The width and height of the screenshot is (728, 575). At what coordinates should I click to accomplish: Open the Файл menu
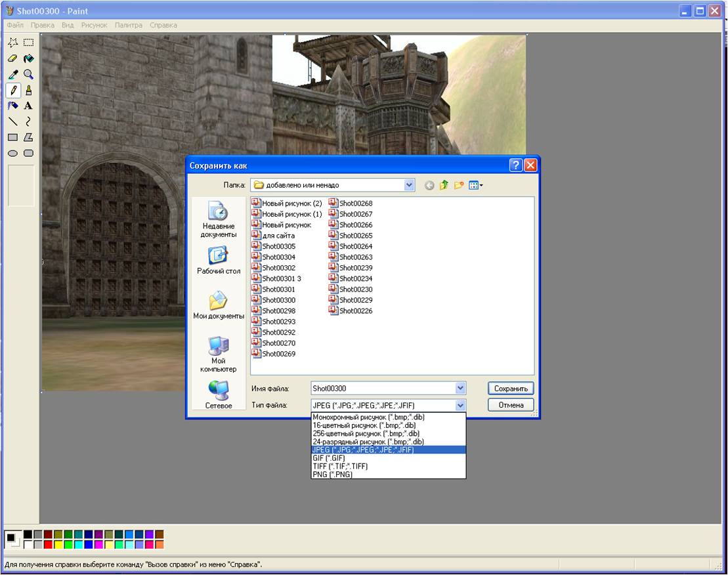[x=15, y=25]
